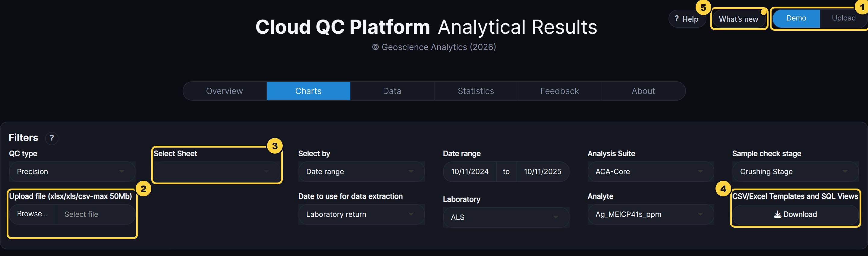Go to the Overview tab
868x256 pixels.
(225, 91)
